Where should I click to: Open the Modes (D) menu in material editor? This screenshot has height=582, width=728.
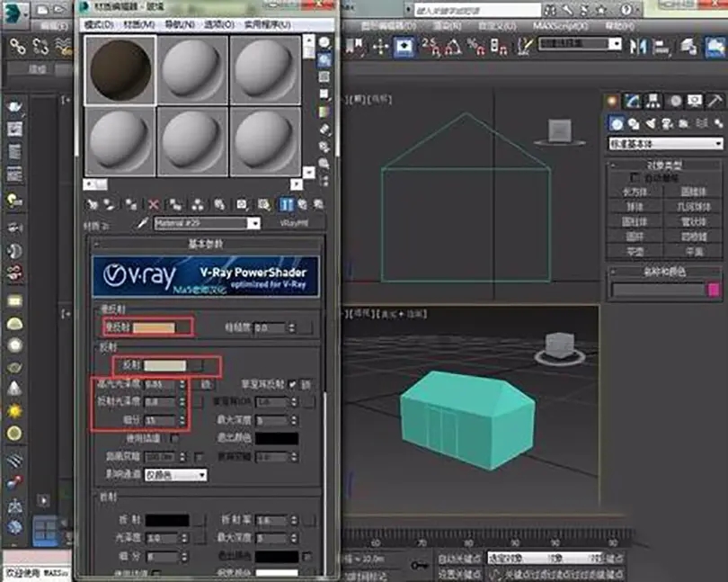(x=99, y=24)
